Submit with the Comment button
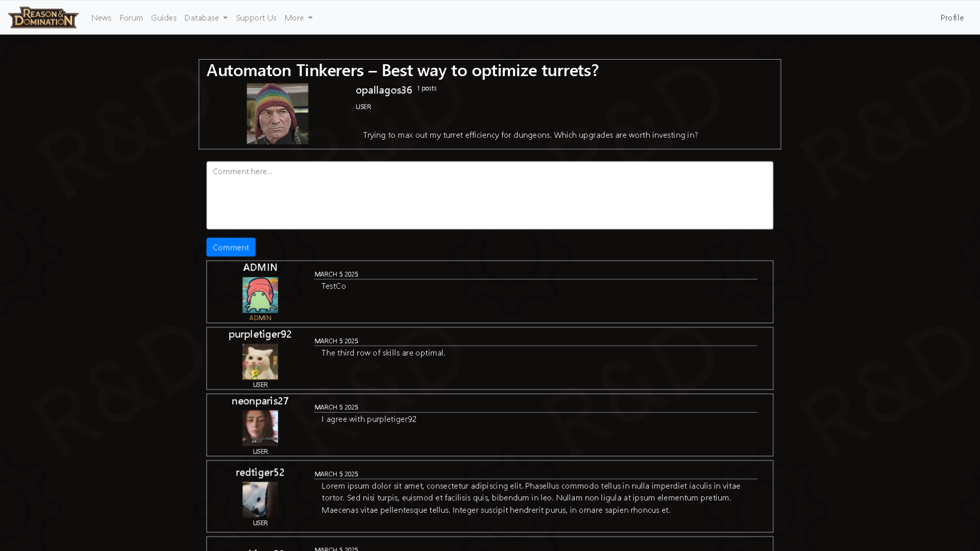Viewport: 980px width, 551px height. pyautogui.click(x=231, y=247)
